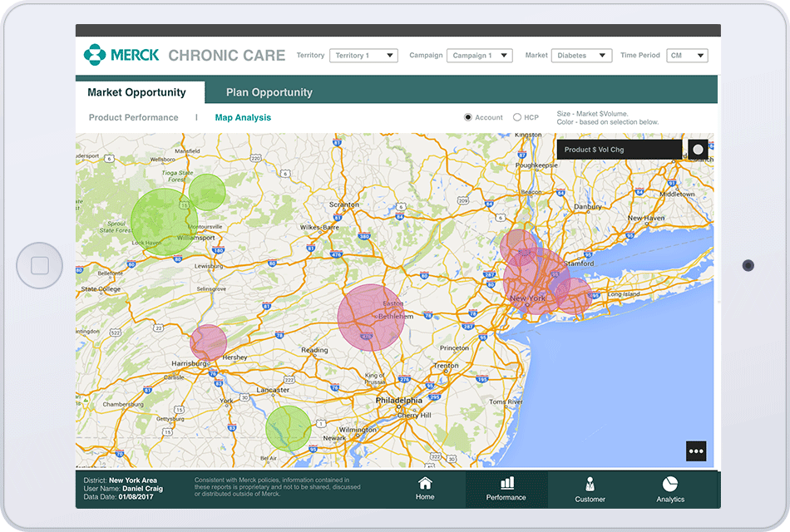Viewport: 790px width, 532px height.
Task: Open the Territory 1 dropdown
Action: (364, 55)
